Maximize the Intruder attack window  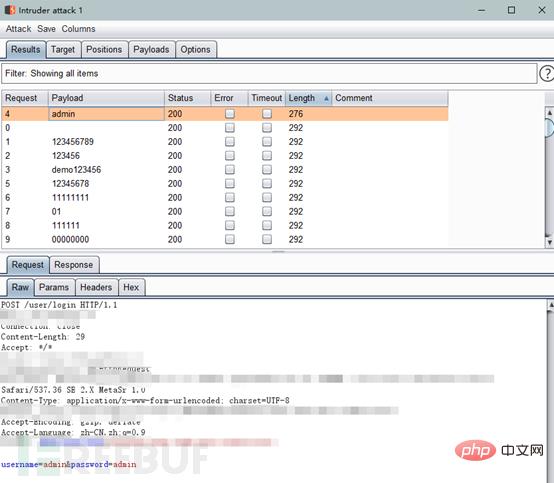tap(511, 10)
